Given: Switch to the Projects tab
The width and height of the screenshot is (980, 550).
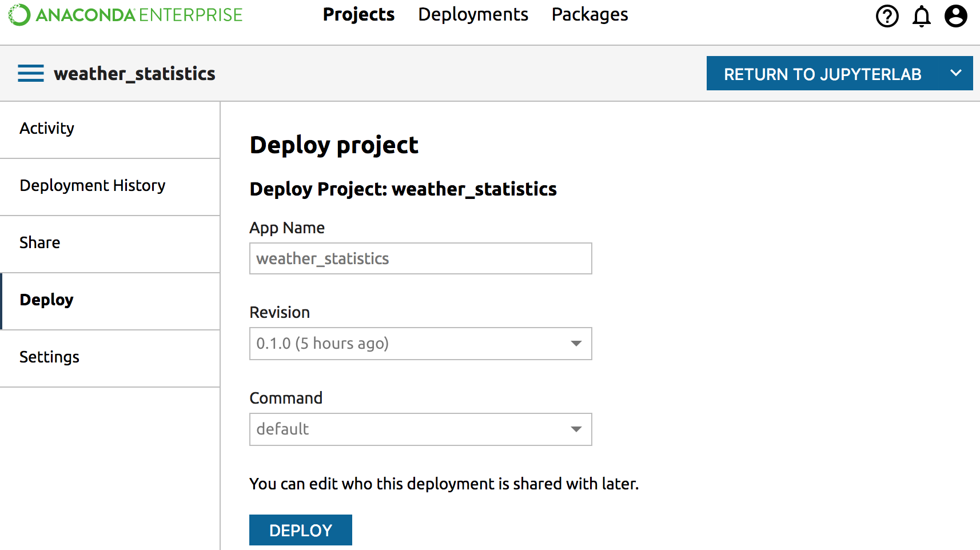Looking at the screenshot, I should (358, 15).
